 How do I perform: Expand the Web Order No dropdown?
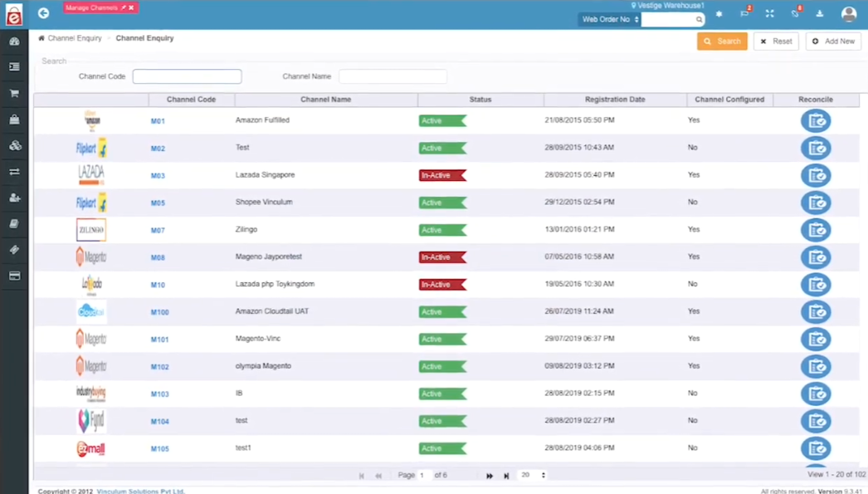pyautogui.click(x=609, y=19)
